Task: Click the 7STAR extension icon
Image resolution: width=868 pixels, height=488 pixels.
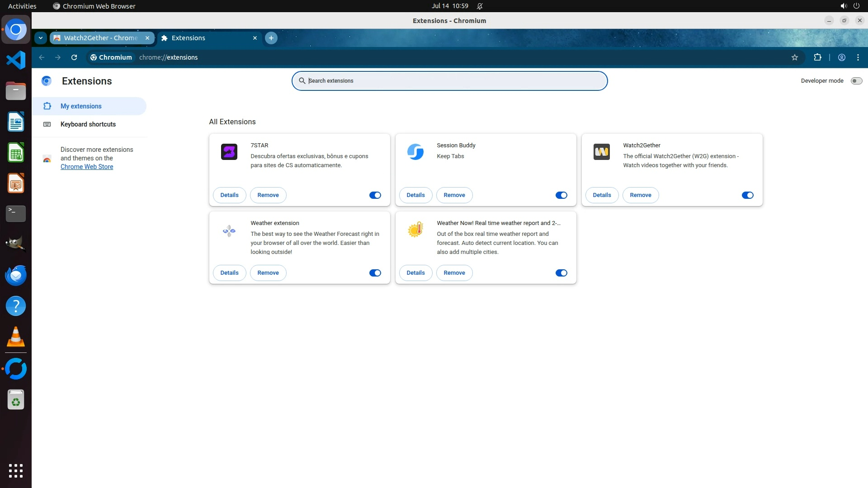Action: [229, 152]
